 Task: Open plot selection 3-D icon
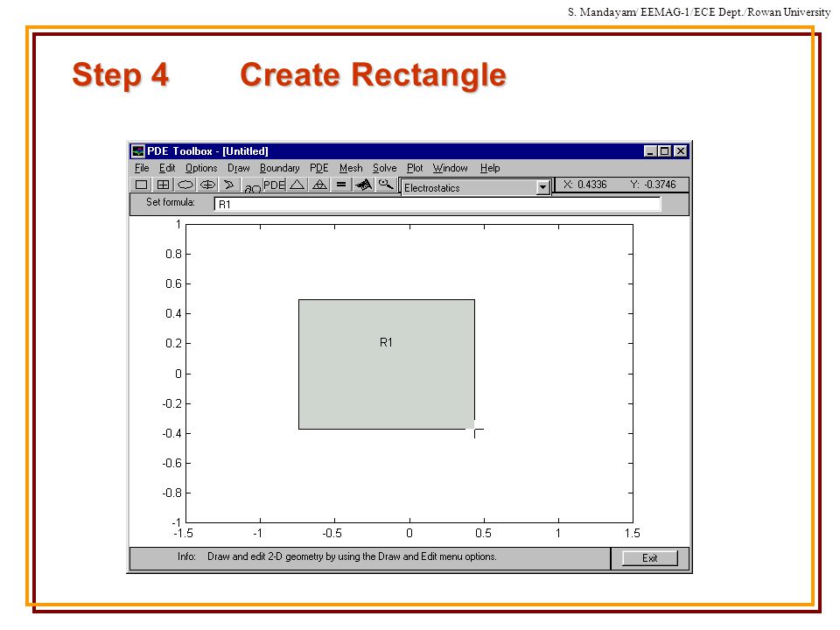pyautogui.click(x=364, y=185)
